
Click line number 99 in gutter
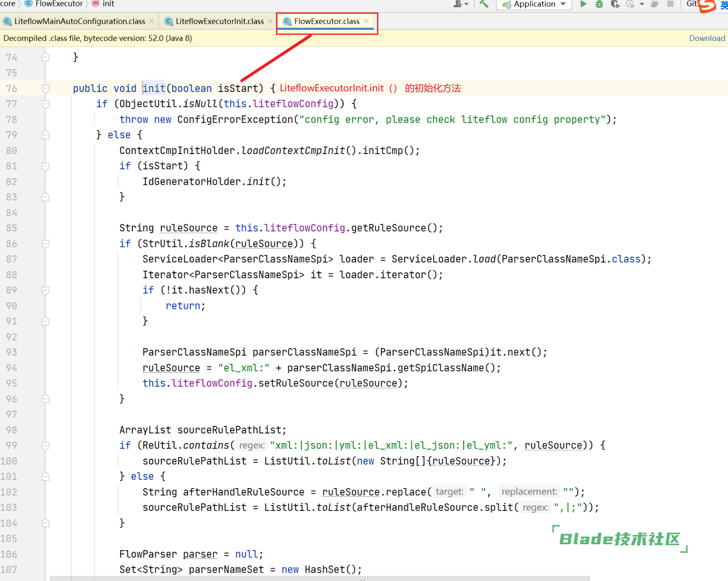pyautogui.click(x=11, y=445)
